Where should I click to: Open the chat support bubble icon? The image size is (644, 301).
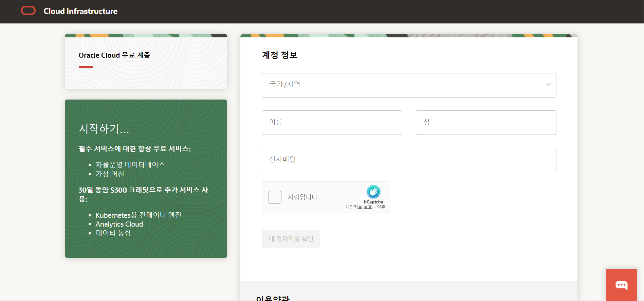point(621,285)
